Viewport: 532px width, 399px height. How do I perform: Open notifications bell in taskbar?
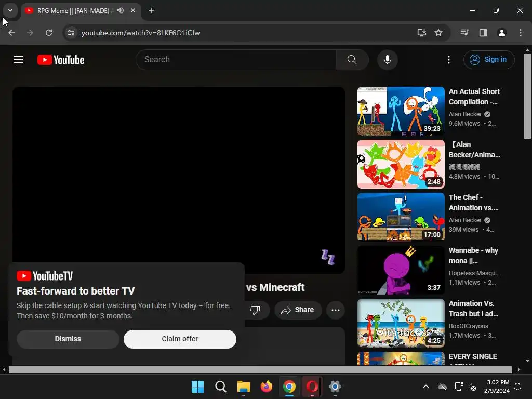[x=518, y=387]
